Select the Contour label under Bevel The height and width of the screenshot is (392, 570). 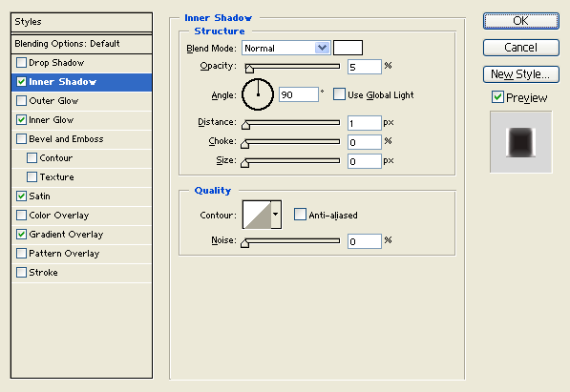(56, 158)
